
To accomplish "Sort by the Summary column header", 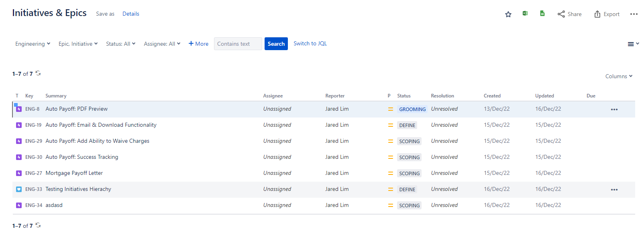I will (x=56, y=96).
